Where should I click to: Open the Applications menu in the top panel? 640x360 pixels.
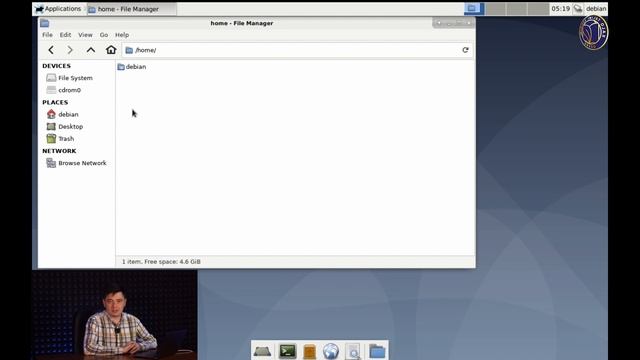click(x=58, y=9)
